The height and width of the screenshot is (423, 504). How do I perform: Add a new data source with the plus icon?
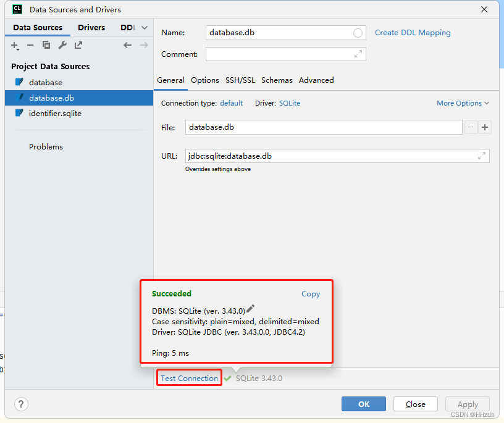pos(14,45)
